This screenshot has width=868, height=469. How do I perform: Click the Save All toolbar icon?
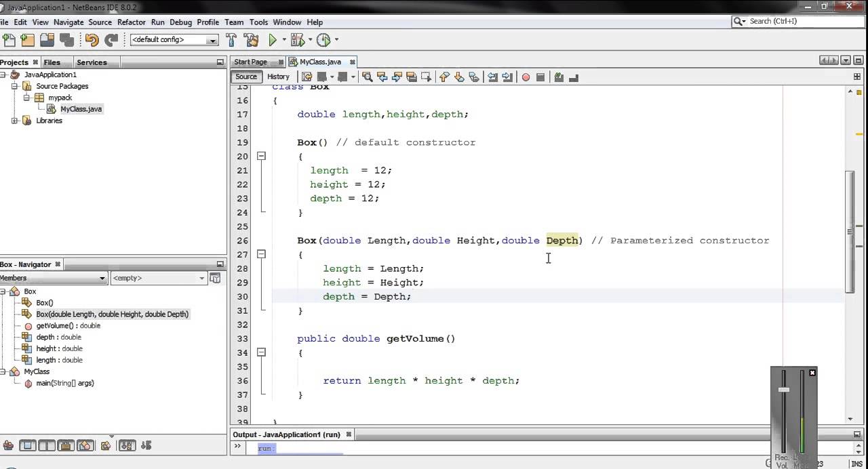tap(68, 40)
